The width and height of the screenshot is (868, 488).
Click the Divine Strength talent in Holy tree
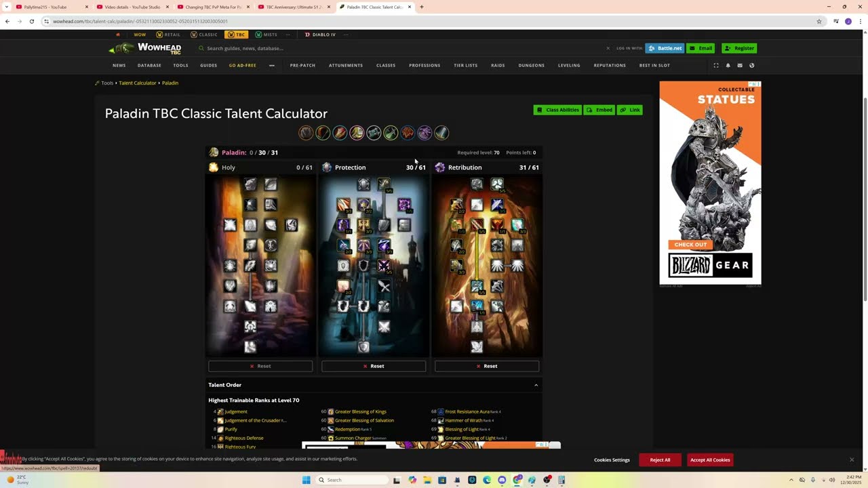pos(250,184)
